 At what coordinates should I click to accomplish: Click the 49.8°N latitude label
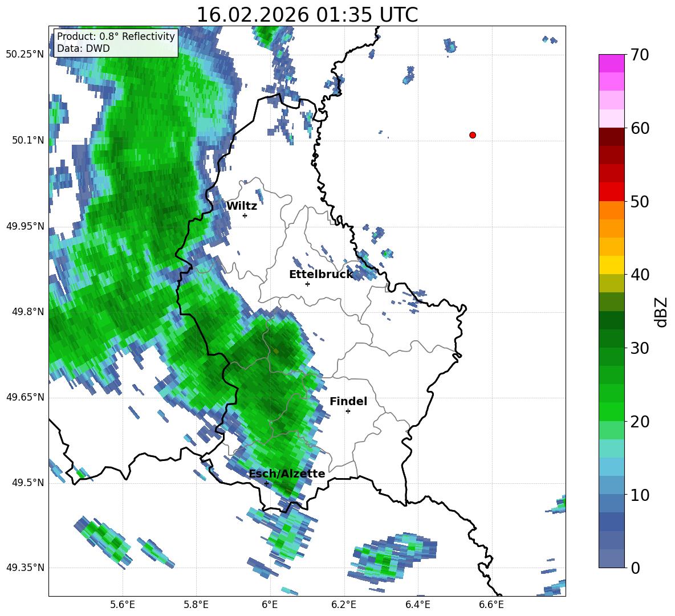(28, 312)
